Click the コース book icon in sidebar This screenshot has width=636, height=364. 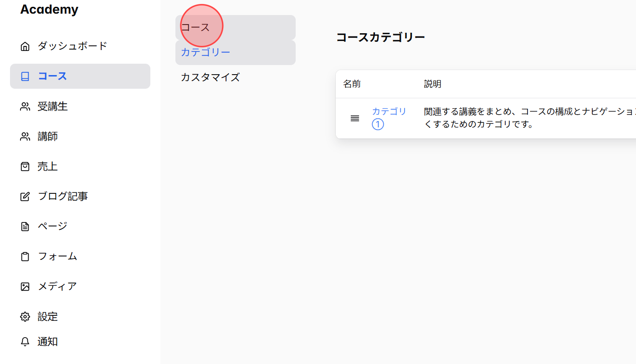25,76
